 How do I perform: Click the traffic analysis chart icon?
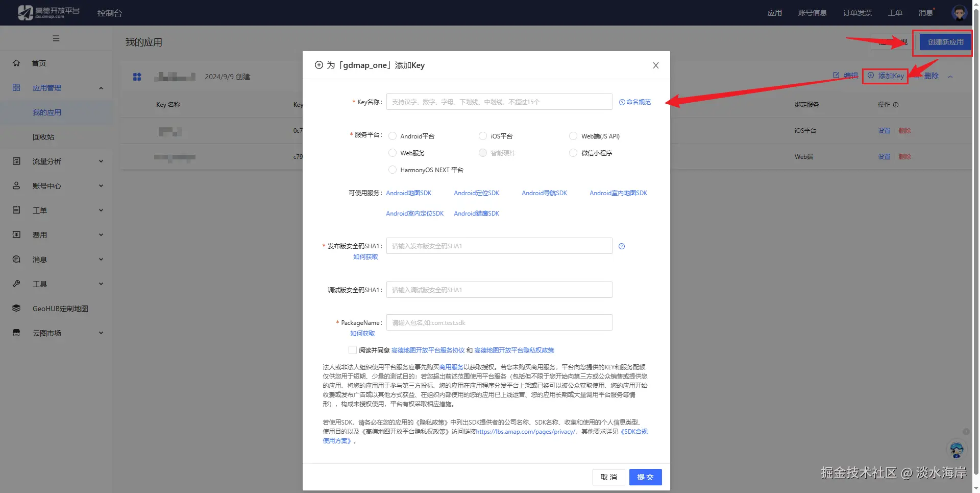16,161
